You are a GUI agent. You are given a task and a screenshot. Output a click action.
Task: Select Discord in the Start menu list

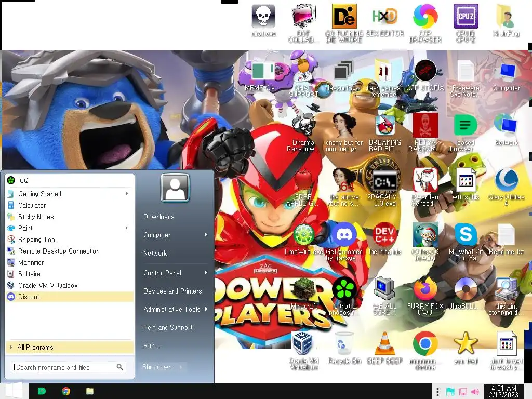tap(70, 297)
